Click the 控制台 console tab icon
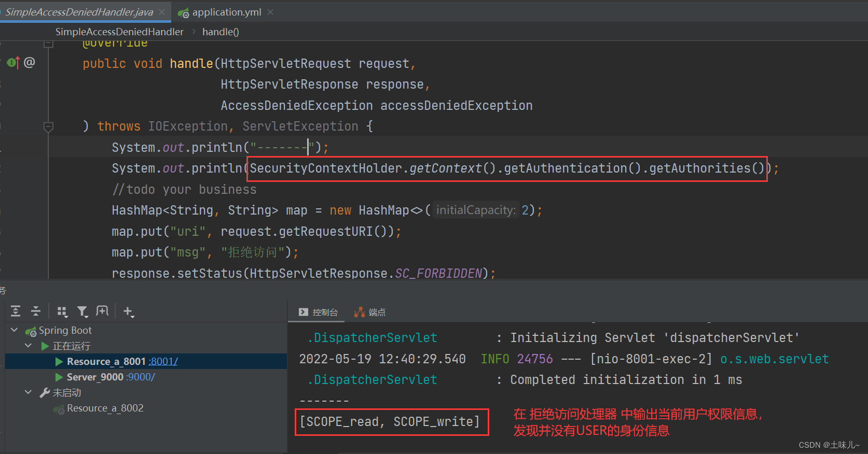The image size is (868, 454). coord(304,312)
